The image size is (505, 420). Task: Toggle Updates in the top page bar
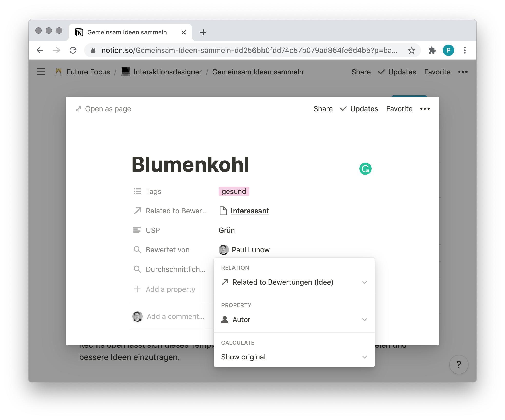pos(397,72)
